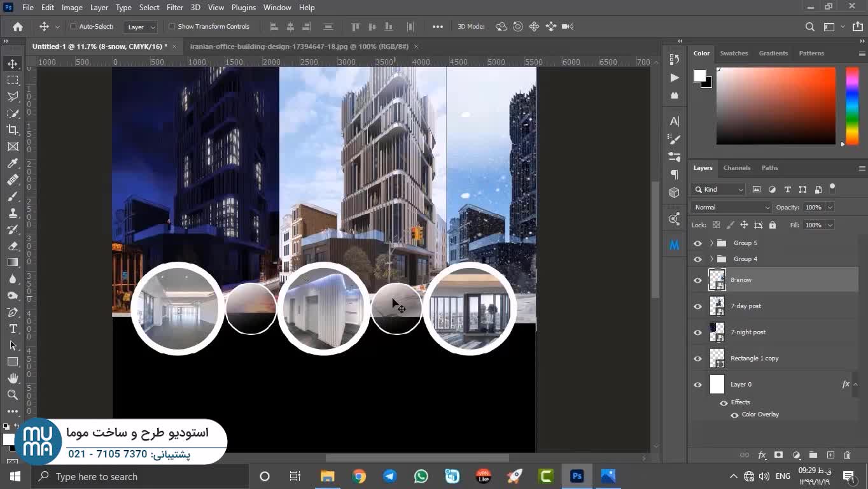Select the Eyedropper tool
Screen dimensions: 868x489
coord(13,163)
